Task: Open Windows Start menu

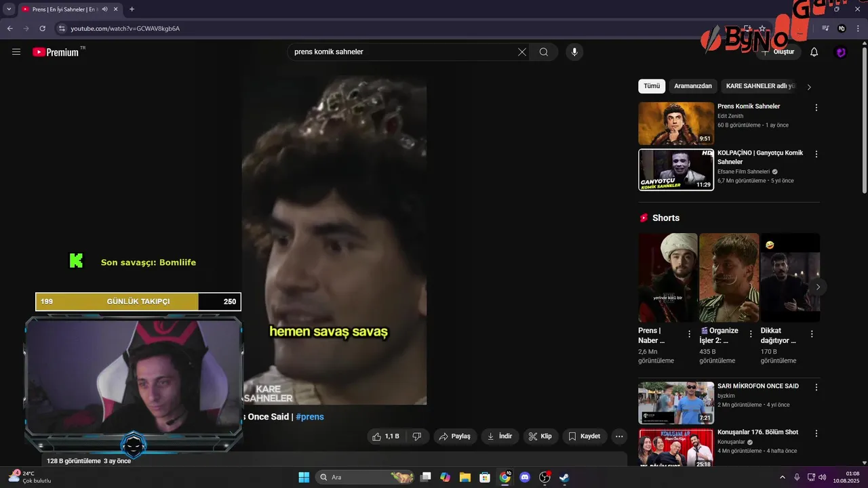Action: (304, 477)
